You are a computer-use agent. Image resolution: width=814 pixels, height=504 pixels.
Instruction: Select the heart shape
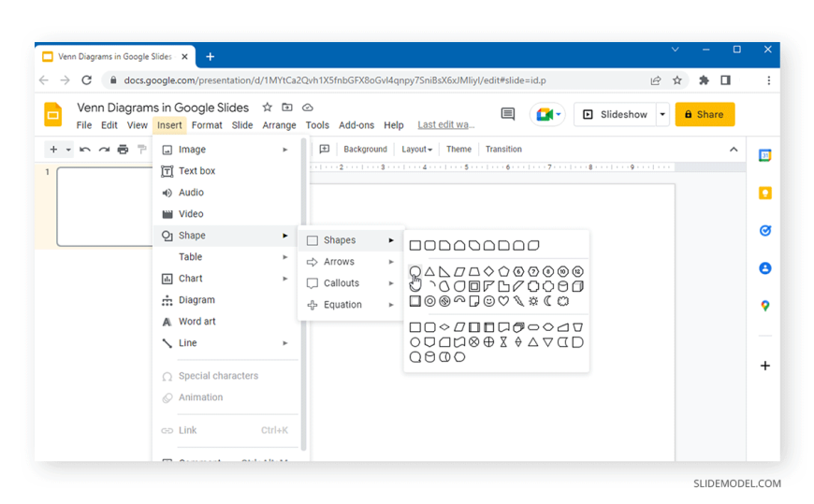503,301
